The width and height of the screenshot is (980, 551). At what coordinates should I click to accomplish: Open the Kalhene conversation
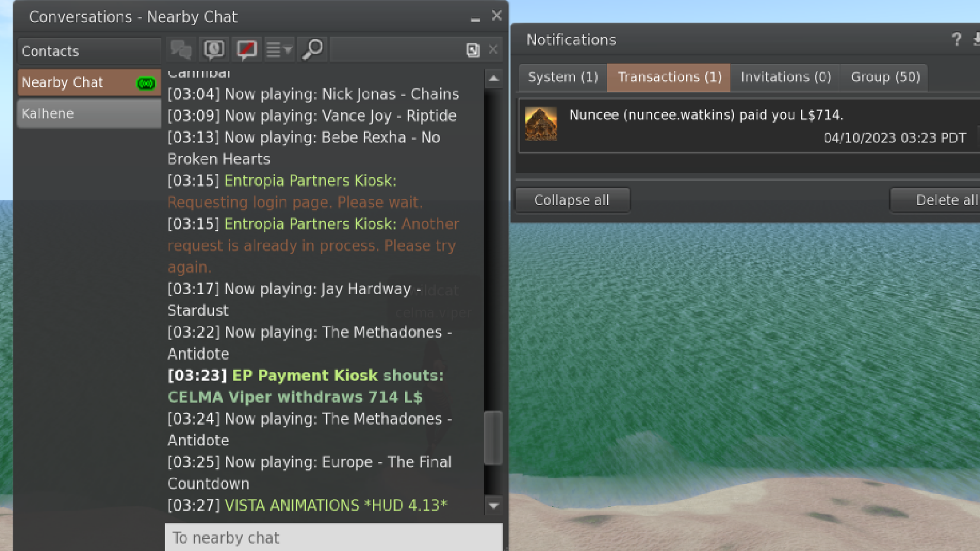point(90,113)
